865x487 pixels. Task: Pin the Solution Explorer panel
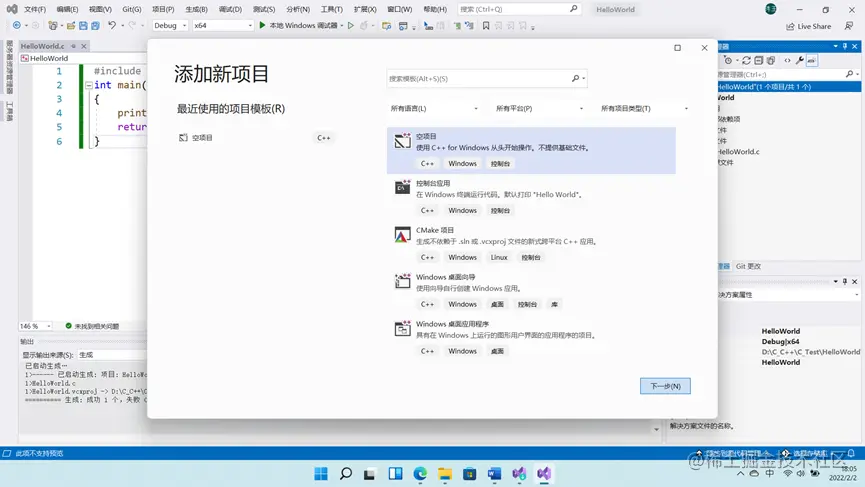[845, 46]
